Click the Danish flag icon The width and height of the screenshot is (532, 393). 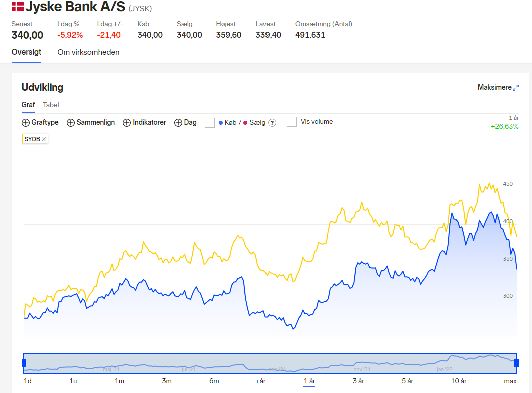18,6
